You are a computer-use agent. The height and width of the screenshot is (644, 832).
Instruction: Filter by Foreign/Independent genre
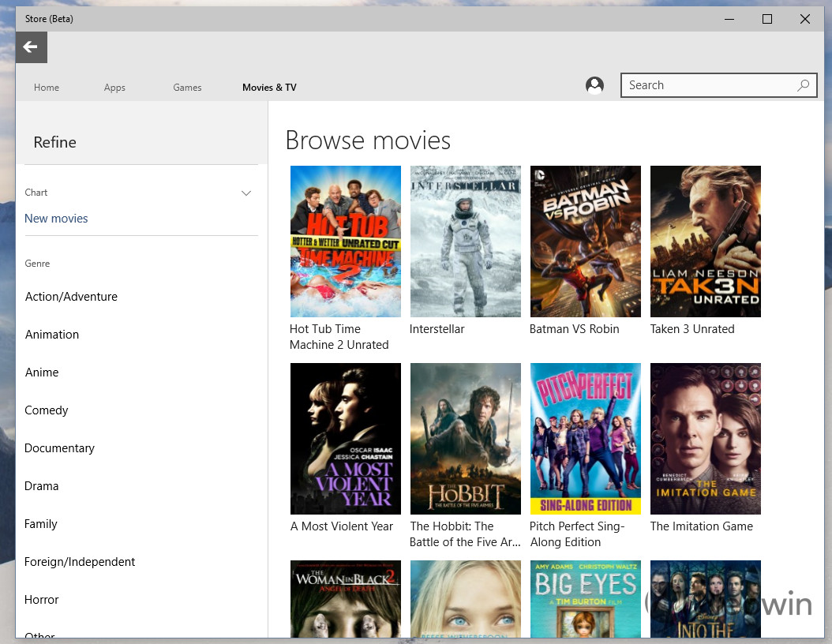(x=80, y=562)
